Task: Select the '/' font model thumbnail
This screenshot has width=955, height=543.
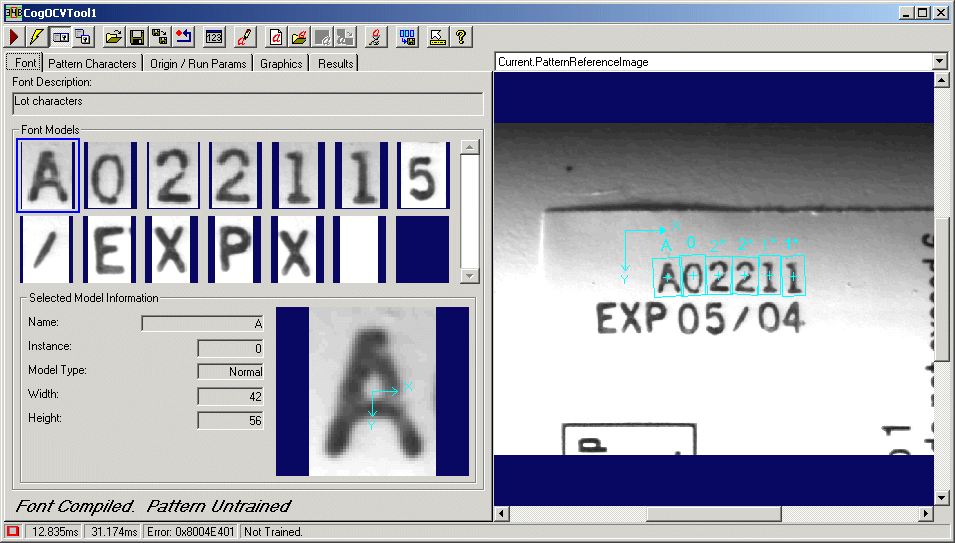Action: (46, 250)
